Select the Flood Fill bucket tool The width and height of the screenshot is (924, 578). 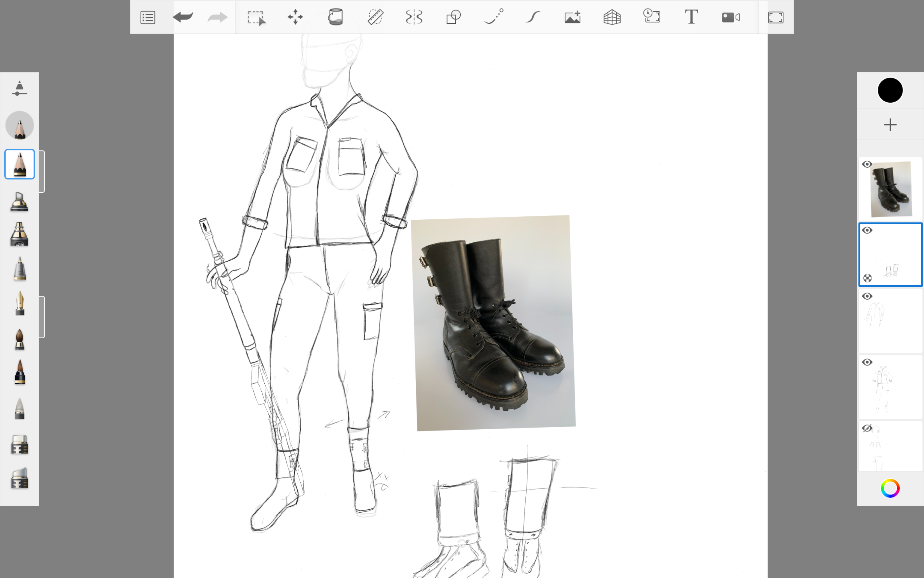point(335,17)
